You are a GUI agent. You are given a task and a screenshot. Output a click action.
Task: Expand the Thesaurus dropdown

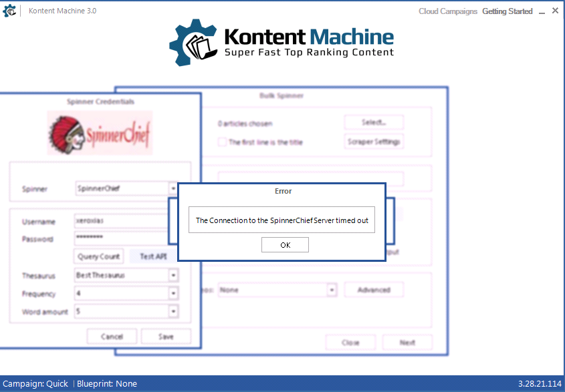173,275
